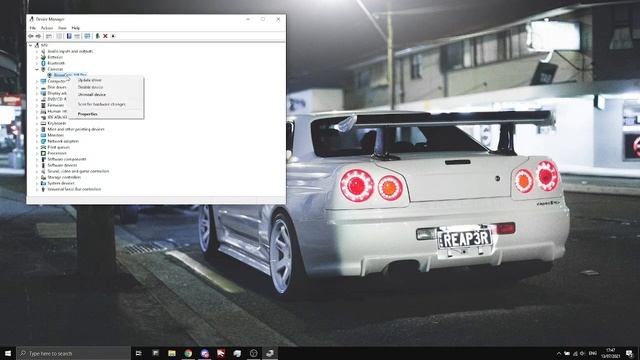Click the System devices category icon

(x=43, y=183)
